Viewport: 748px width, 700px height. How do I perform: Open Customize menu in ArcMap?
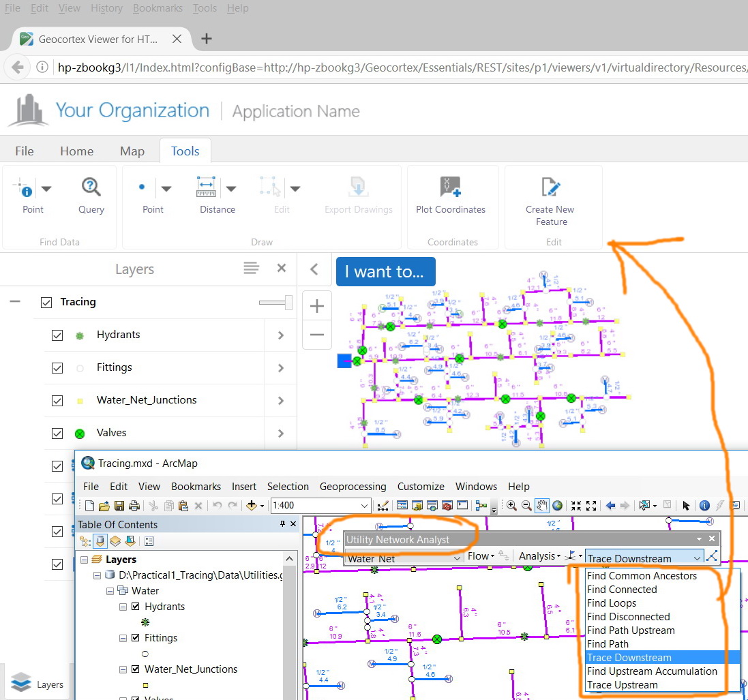pyautogui.click(x=421, y=487)
